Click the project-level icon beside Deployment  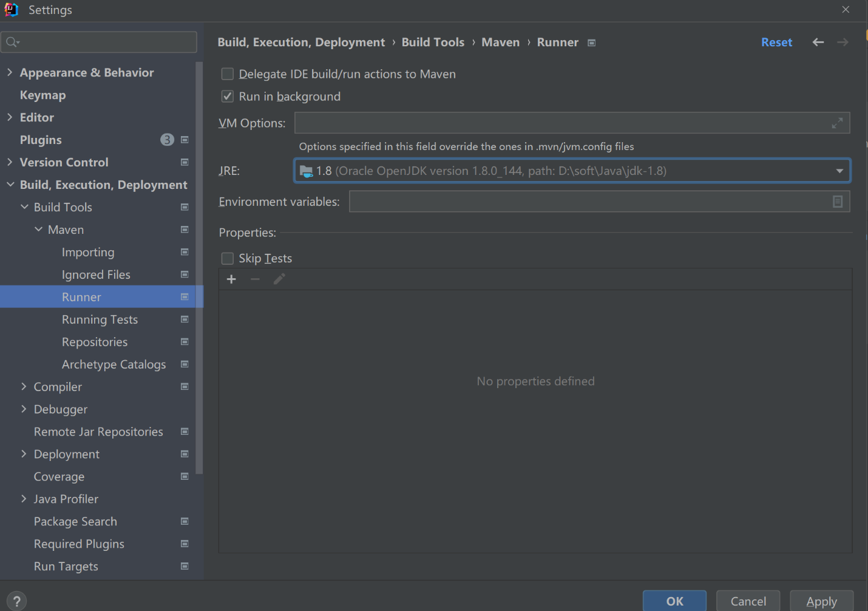[185, 454]
